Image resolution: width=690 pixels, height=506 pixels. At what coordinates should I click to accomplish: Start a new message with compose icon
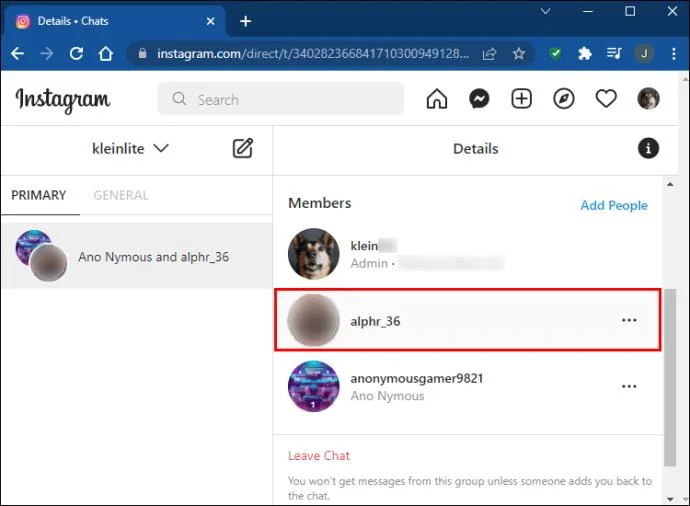[242, 148]
